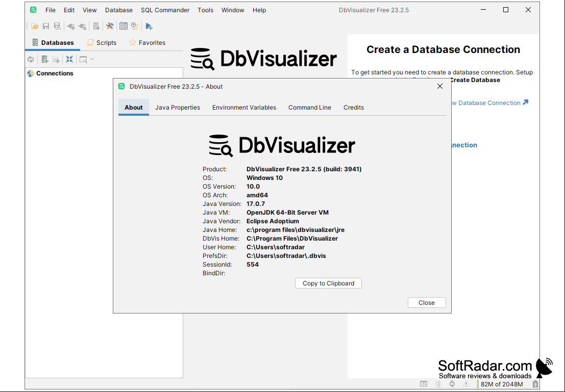Click the OS Arch value amd64
The height and width of the screenshot is (392, 565).
[257, 195]
